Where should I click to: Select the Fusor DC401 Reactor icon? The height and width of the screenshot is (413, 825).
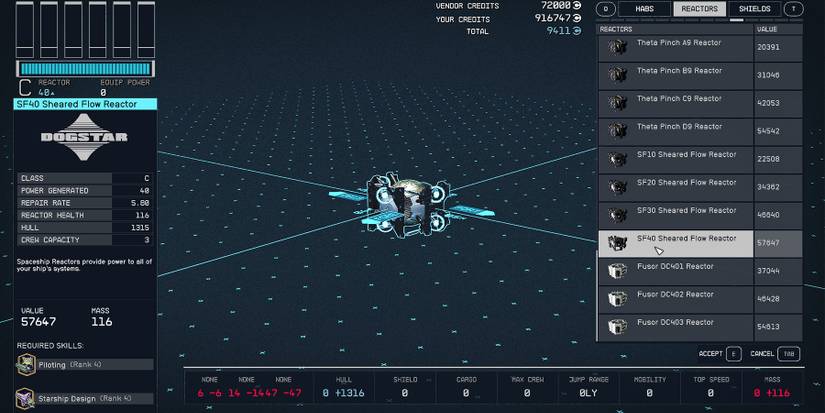pyautogui.click(x=617, y=271)
